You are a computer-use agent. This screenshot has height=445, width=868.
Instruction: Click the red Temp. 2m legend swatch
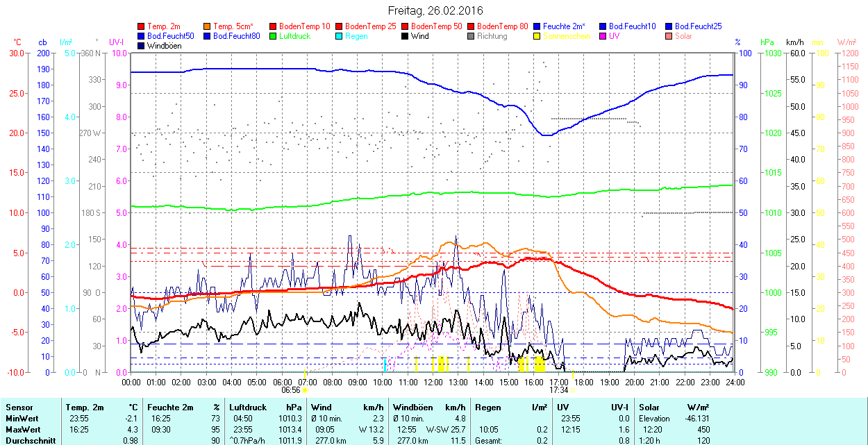click(142, 26)
